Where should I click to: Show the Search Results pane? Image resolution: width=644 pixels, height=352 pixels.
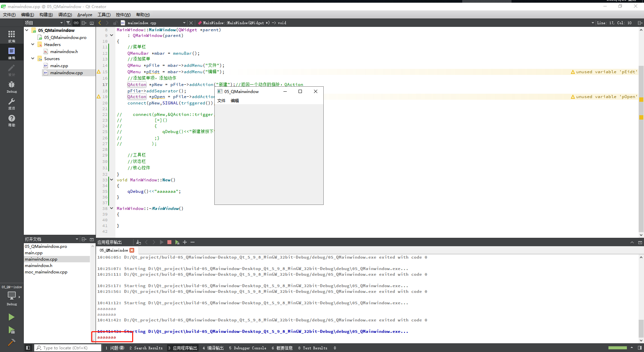point(146,348)
